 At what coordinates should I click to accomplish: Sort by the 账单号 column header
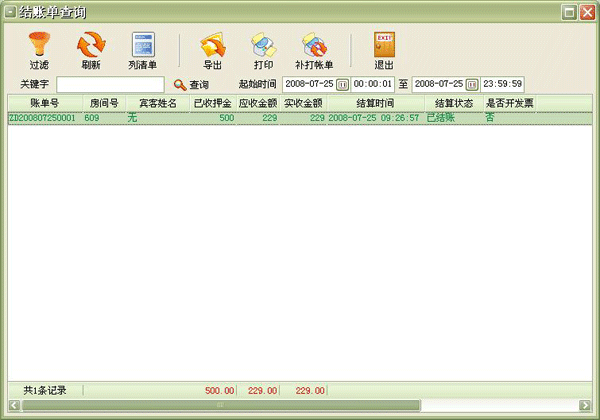click(x=45, y=103)
